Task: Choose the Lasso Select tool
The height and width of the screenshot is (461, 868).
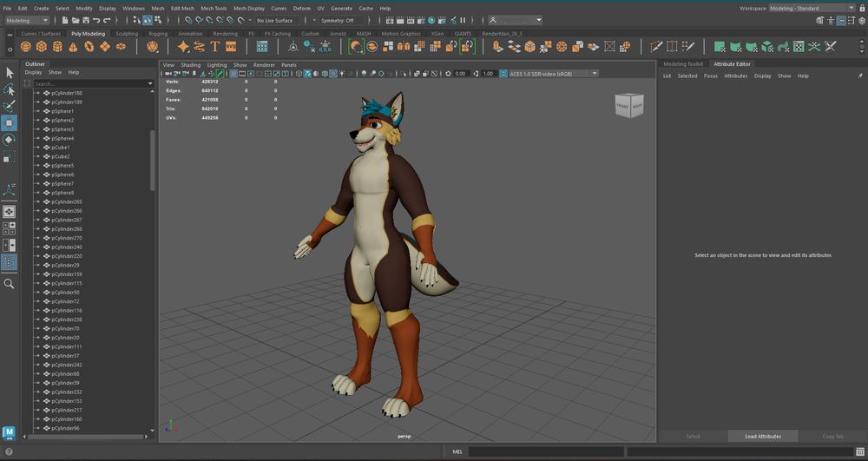Action: 10,89
